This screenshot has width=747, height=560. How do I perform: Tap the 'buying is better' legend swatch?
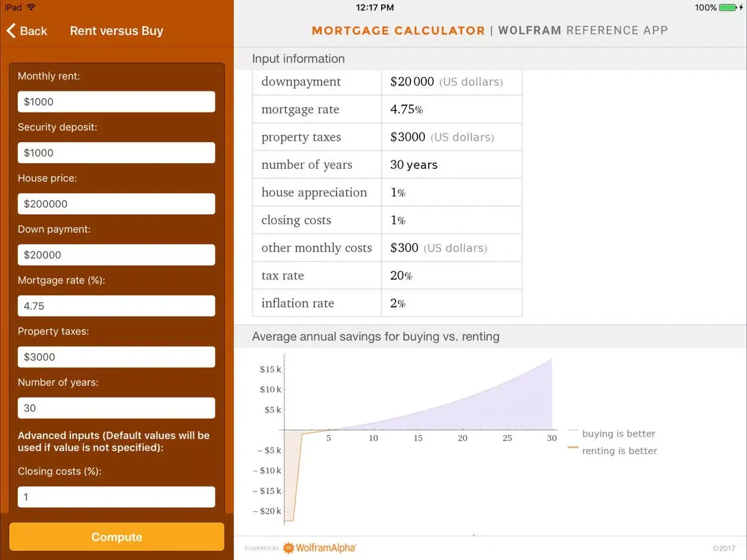point(573,431)
